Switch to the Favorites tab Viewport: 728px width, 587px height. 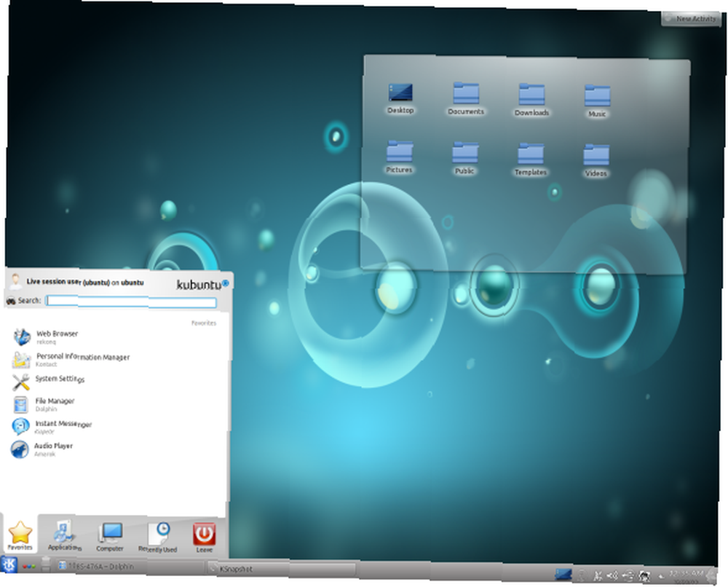point(20,535)
